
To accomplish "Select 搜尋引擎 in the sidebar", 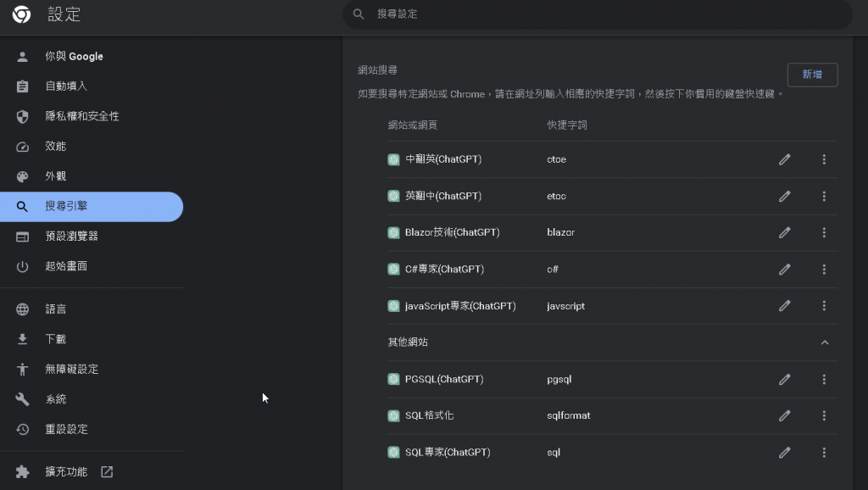I will pos(92,207).
